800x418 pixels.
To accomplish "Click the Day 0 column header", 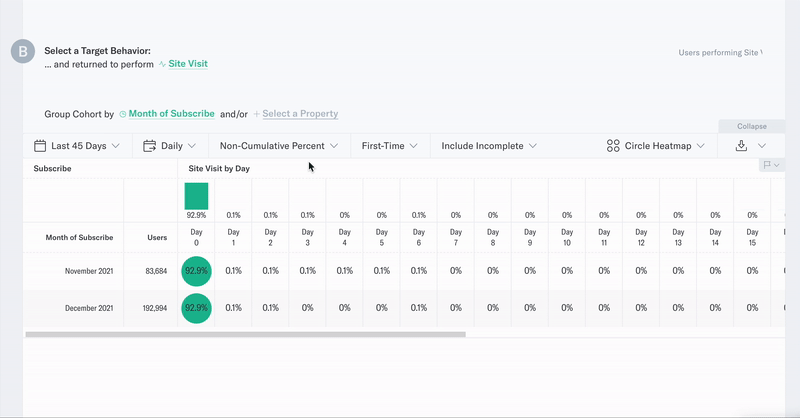I will pyautogui.click(x=196, y=237).
